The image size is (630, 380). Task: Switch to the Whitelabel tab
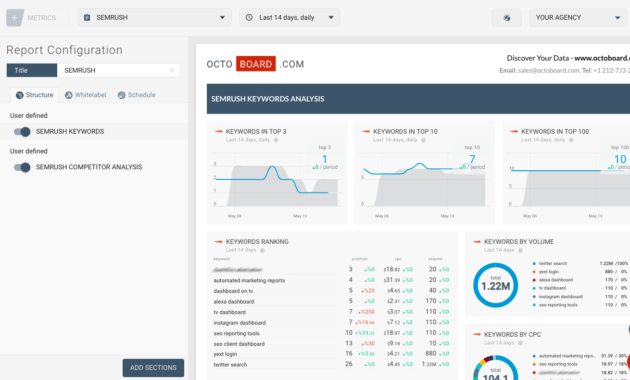pyautogui.click(x=86, y=95)
